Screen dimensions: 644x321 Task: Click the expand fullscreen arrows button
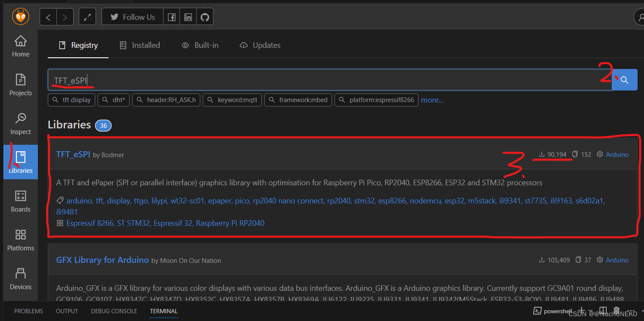point(87,17)
